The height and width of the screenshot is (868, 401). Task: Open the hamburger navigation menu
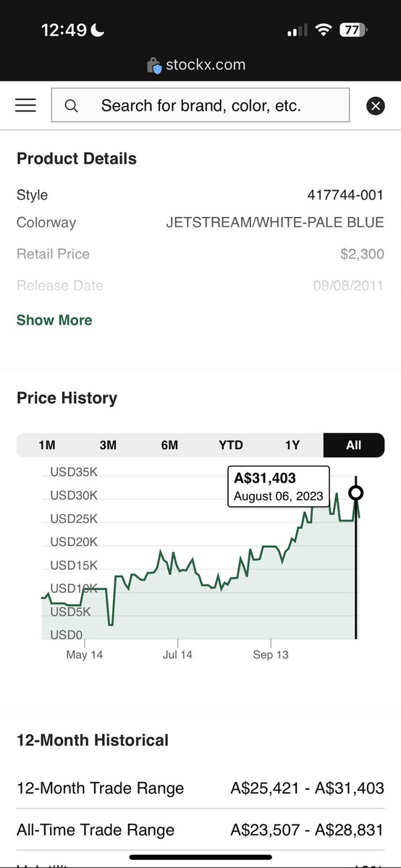25,106
